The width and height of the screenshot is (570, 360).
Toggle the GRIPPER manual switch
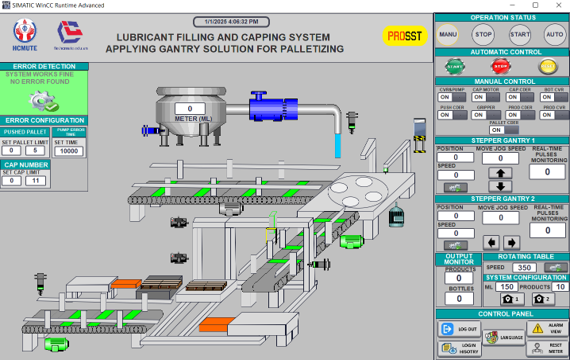click(x=485, y=115)
